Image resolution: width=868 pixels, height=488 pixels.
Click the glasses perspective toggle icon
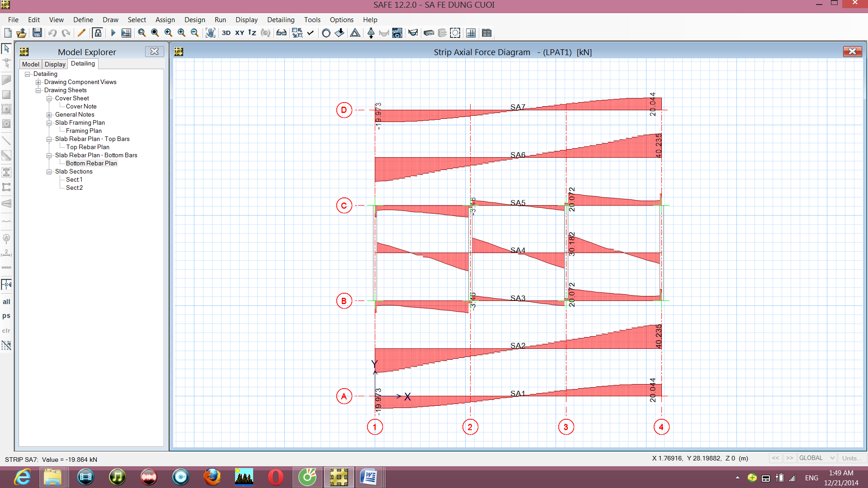point(282,33)
